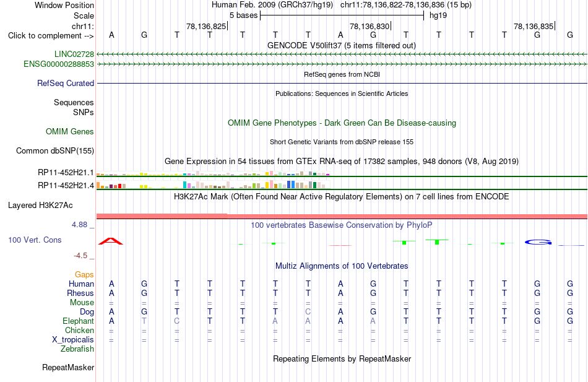Image resolution: width=588 pixels, height=382 pixels.
Task: Click 'Repeating Elements by RepeatMasker' title
Action: (x=342, y=358)
